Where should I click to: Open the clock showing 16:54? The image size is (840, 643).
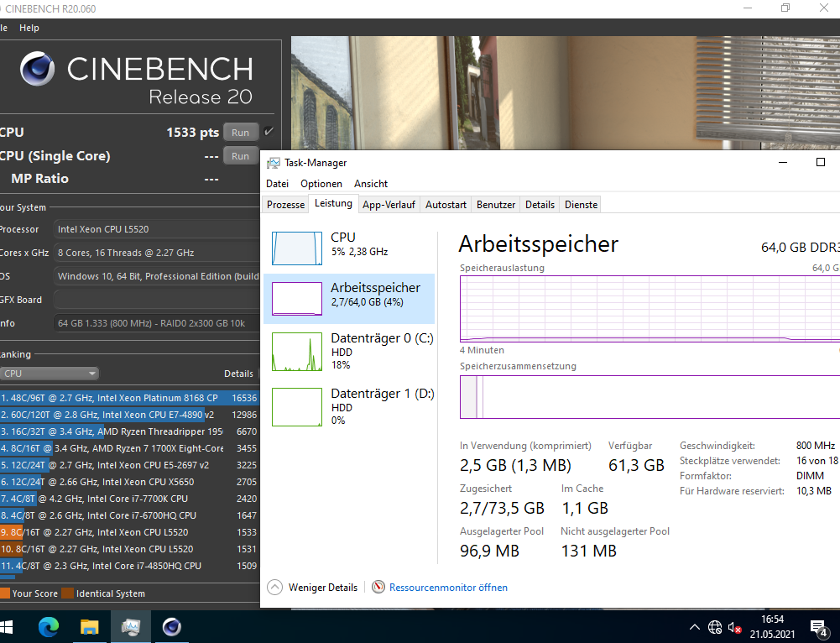(x=773, y=627)
